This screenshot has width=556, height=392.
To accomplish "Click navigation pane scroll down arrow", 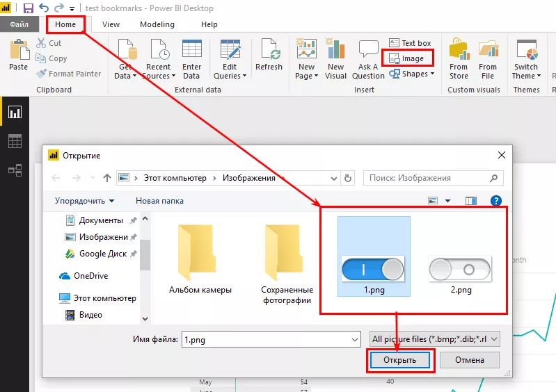I will coord(145,319).
